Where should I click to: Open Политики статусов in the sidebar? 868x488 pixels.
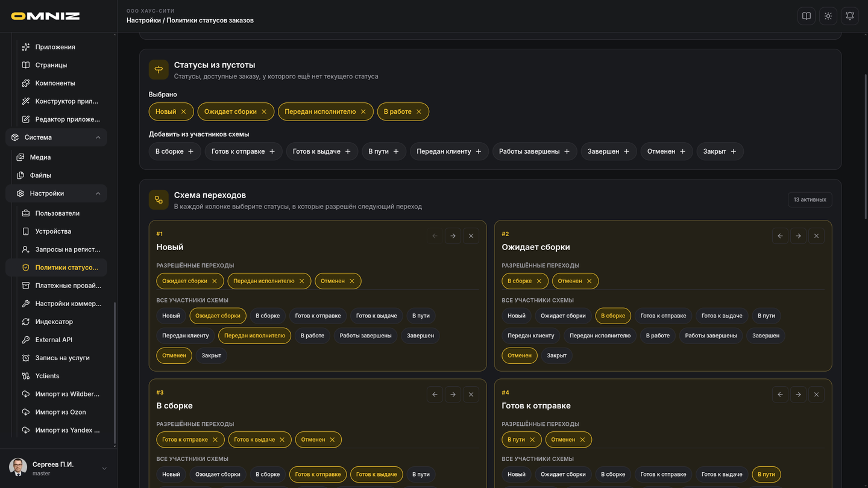point(57,267)
